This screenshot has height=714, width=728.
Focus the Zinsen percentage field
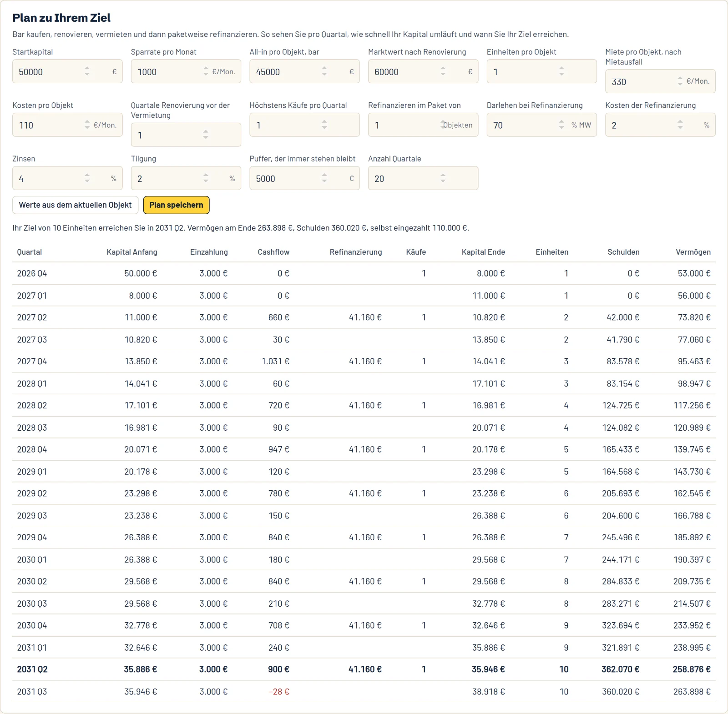tap(67, 178)
